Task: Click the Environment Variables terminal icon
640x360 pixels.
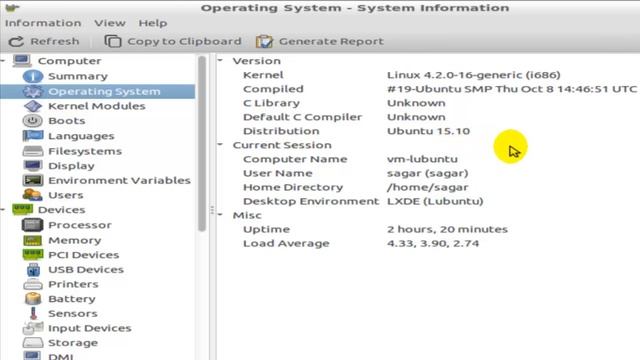Action: [x=33, y=180]
